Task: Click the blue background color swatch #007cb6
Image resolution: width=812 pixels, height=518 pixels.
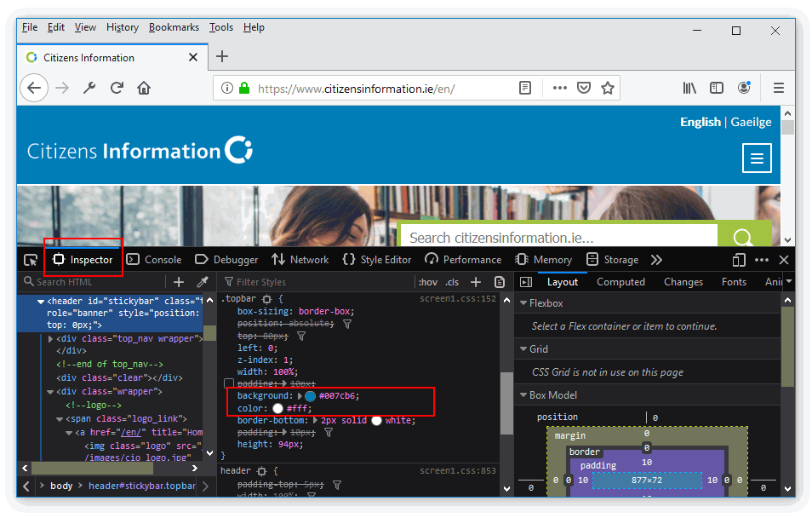Action: pos(311,396)
